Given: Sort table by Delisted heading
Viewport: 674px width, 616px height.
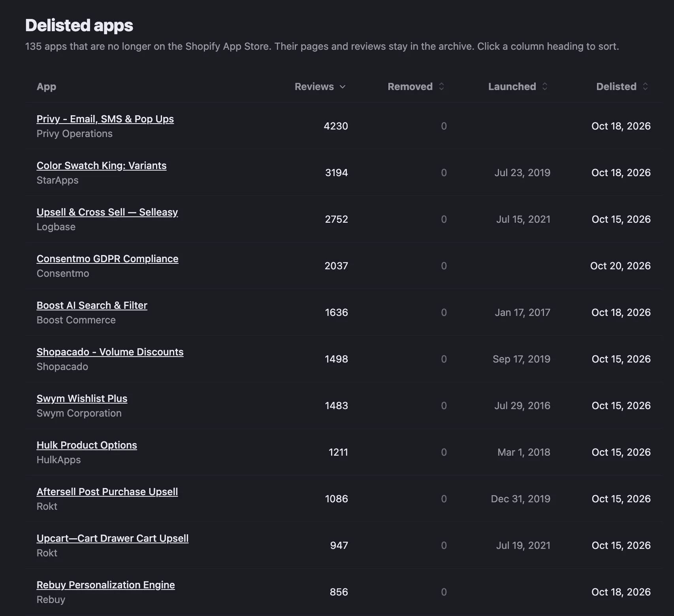Looking at the screenshot, I should (616, 86).
